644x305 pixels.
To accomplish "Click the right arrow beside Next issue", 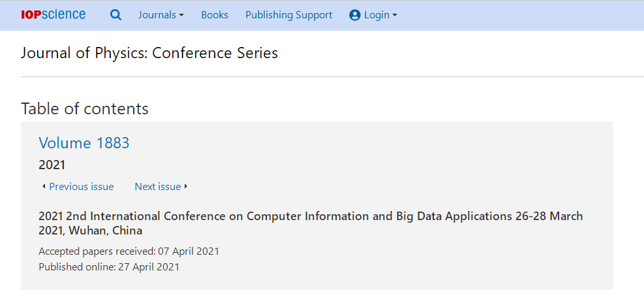I will (186, 187).
